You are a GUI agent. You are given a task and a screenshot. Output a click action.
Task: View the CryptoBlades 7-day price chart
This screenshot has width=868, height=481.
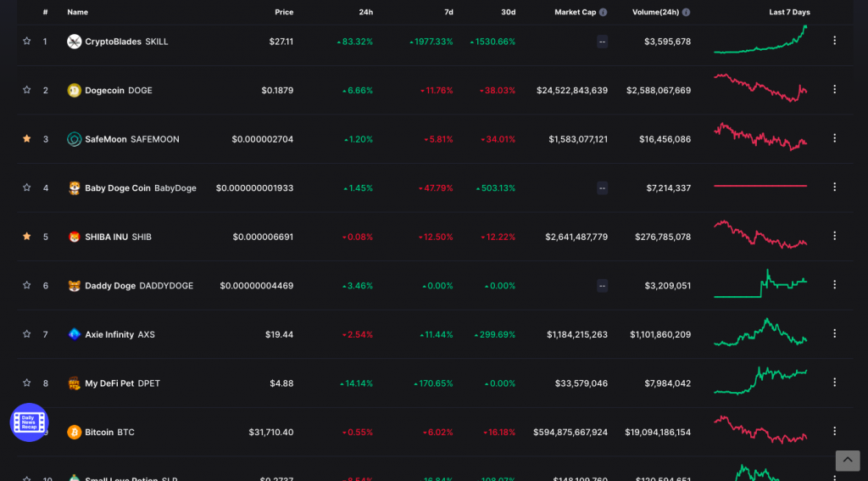[760, 39]
